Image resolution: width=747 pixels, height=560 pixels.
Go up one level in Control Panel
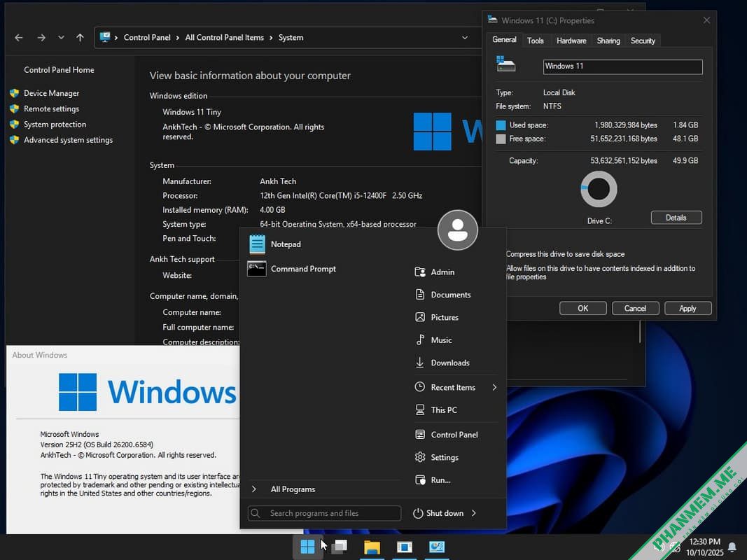80,38
